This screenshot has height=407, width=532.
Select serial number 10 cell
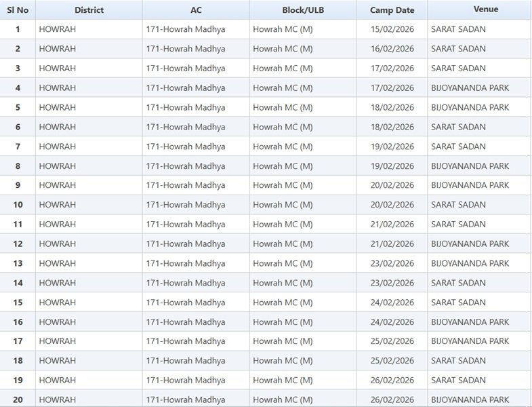18,205
